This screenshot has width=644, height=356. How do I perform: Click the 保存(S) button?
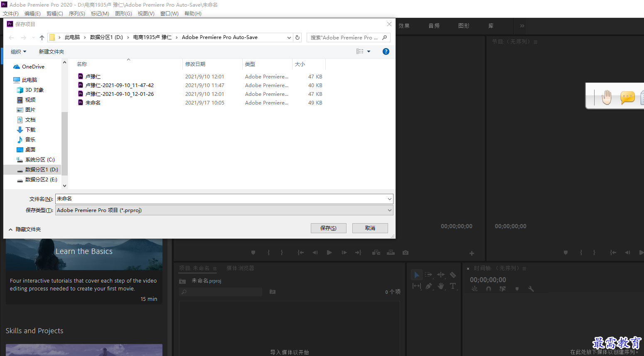pos(328,228)
